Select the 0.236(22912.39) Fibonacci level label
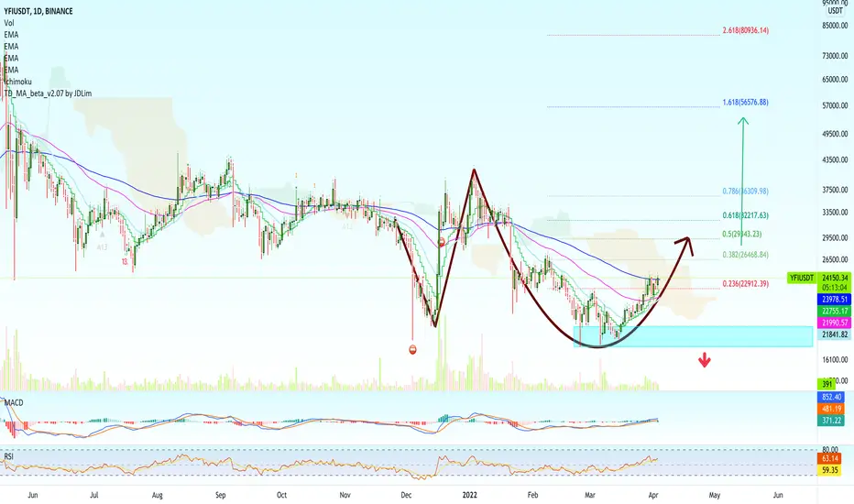This screenshot has height=504, width=854. tap(746, 283)
